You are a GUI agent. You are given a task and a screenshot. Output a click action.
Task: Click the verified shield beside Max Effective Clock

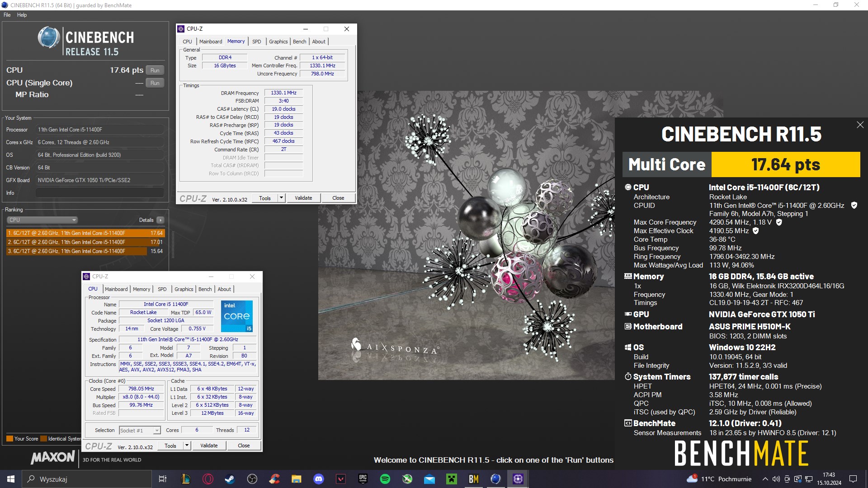pos(755,231)
